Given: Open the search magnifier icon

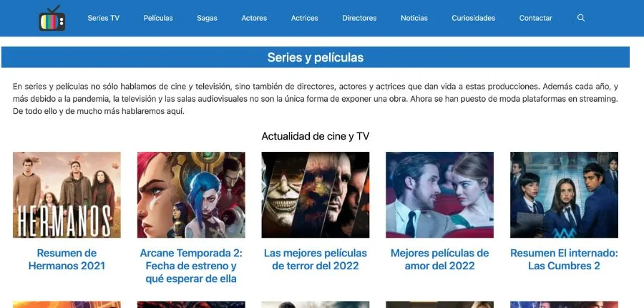Looking at the screenshot, I should (x=581, y=18).
